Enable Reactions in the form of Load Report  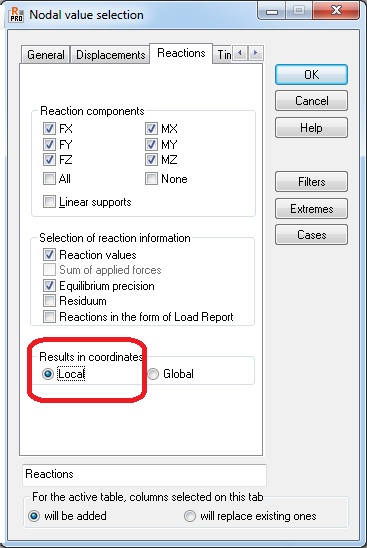[x=49, y=317]
